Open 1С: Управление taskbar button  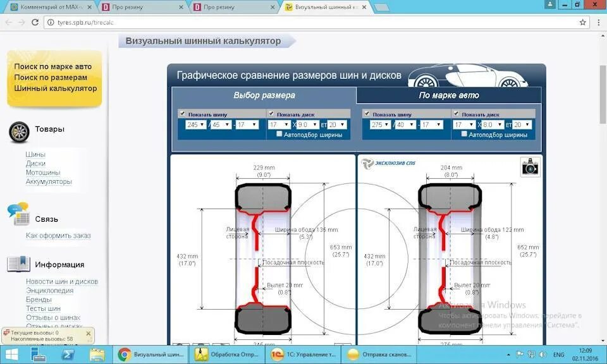coord(303,355)
